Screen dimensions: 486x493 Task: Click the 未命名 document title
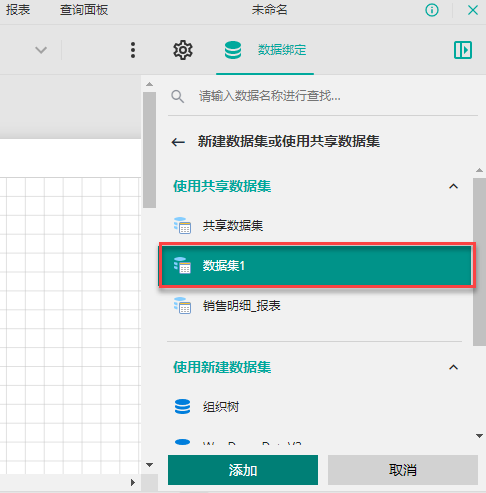(x=270, y=10)
